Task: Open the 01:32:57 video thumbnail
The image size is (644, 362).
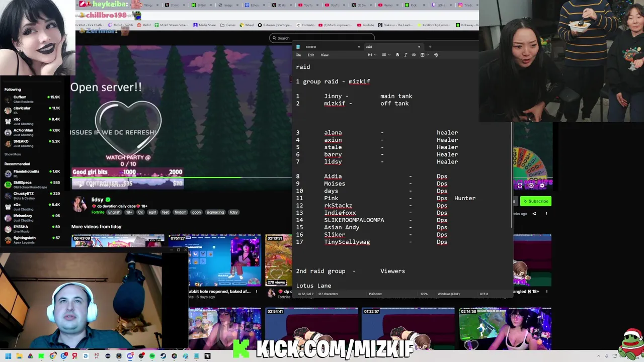Action: tap(408, 328)
